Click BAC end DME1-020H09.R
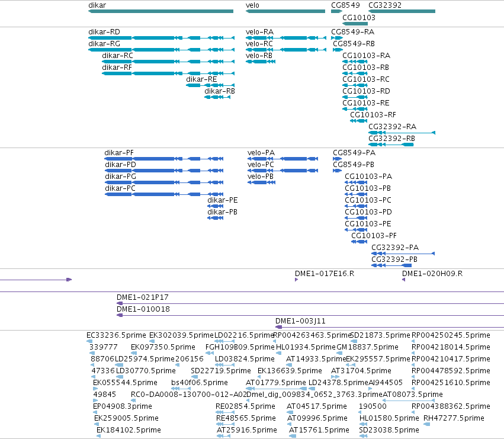The image size is (504, 439). coord(403,280)
